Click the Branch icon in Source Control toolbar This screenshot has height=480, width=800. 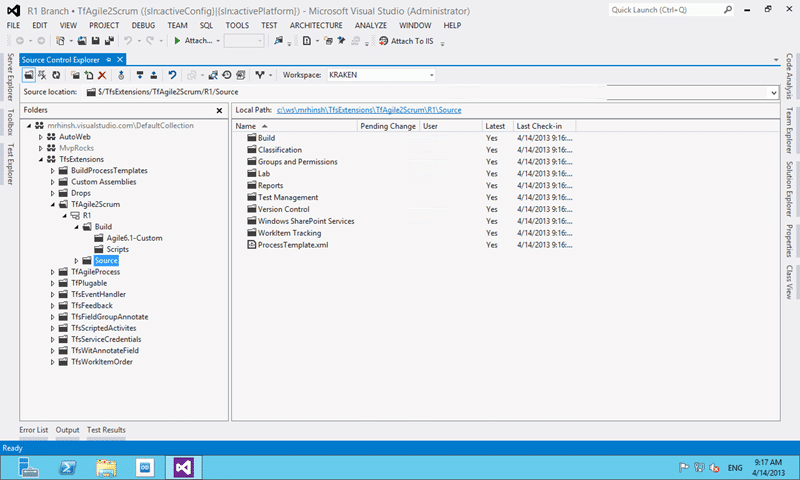tap(260, 75)
